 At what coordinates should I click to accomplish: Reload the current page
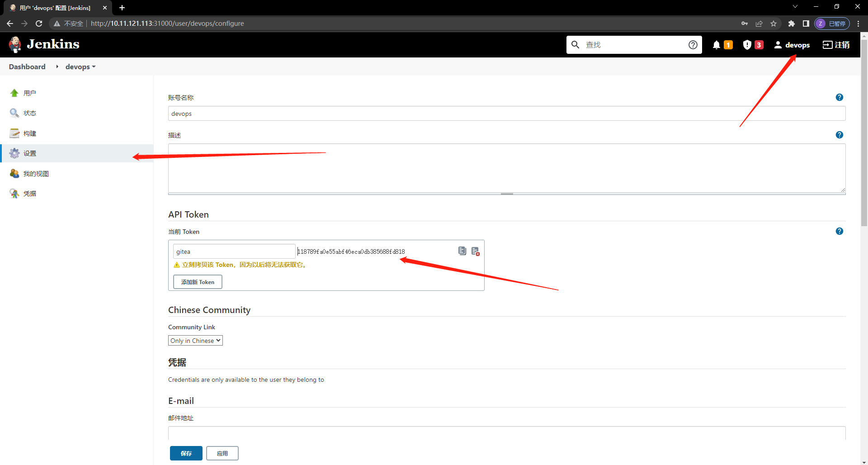(x=39, y=24)
